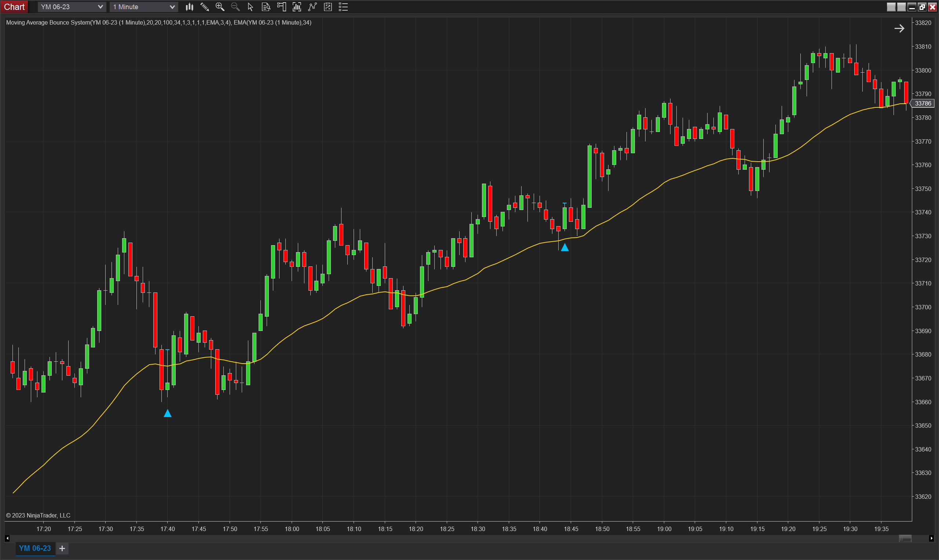Open the data series bars icon
Screen dimensions: 939x560
tap(297, 7)
